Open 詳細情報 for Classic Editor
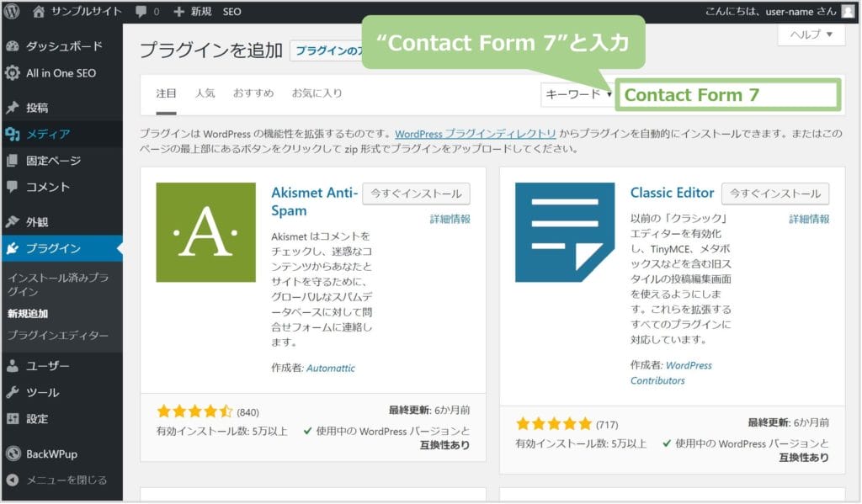The height and width of the screenshot is (504, 862). pyautogui.click(x=809, y=219)
